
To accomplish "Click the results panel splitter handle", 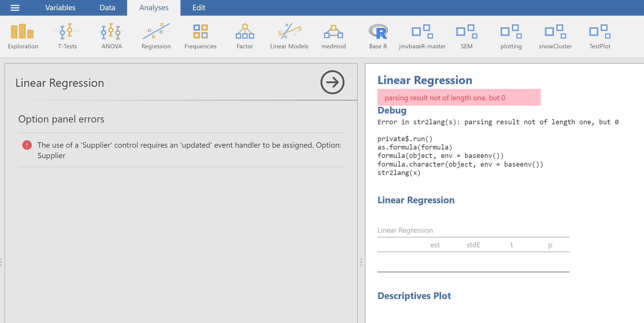I will tap(361, 262).
